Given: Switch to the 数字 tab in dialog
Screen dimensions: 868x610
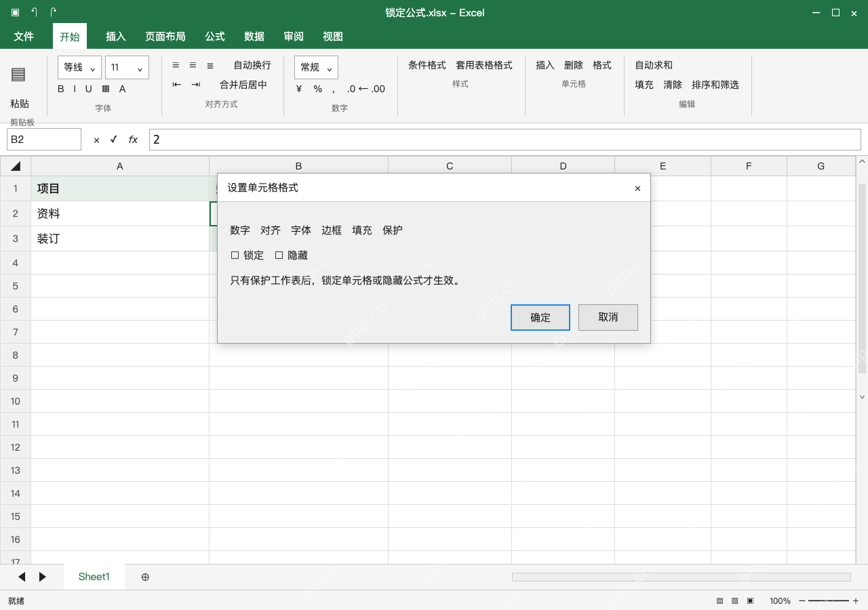Looking at the screenshot, I should coord(240,230).
